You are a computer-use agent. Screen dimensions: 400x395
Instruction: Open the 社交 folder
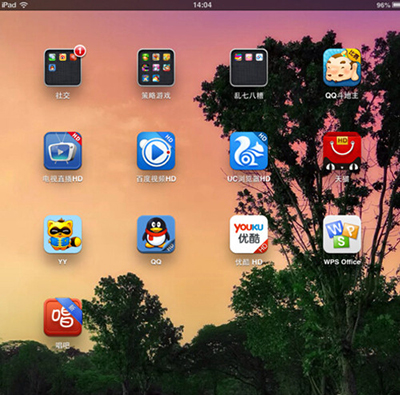pyautogui.click(x=63, y=68)
